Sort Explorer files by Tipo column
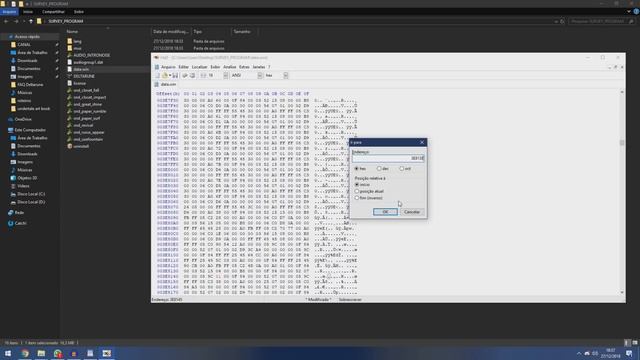The width and height of the screenshot is (640, 360). click(198, 31)
